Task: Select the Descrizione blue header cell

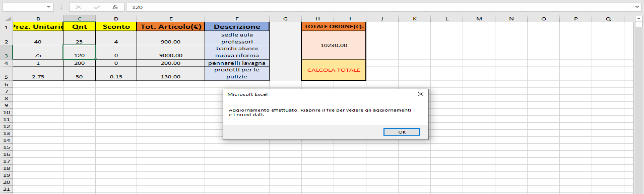Action: click(237, 27)
